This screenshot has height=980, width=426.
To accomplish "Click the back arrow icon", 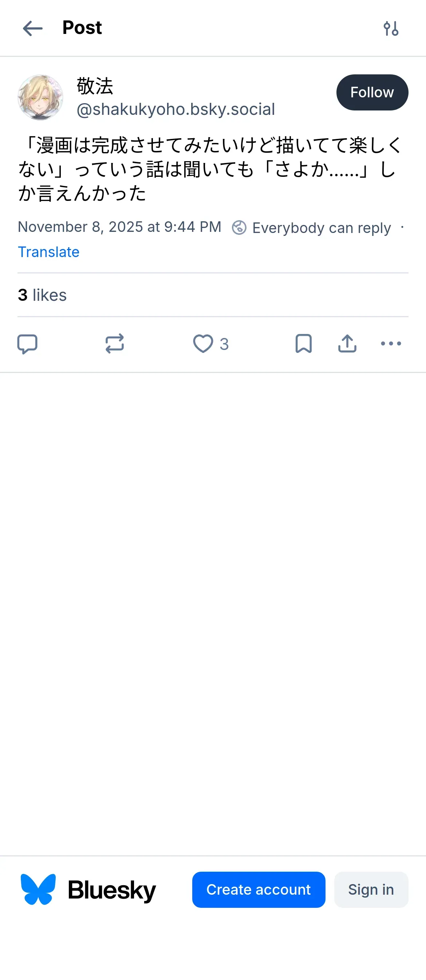I will [33, 28].
